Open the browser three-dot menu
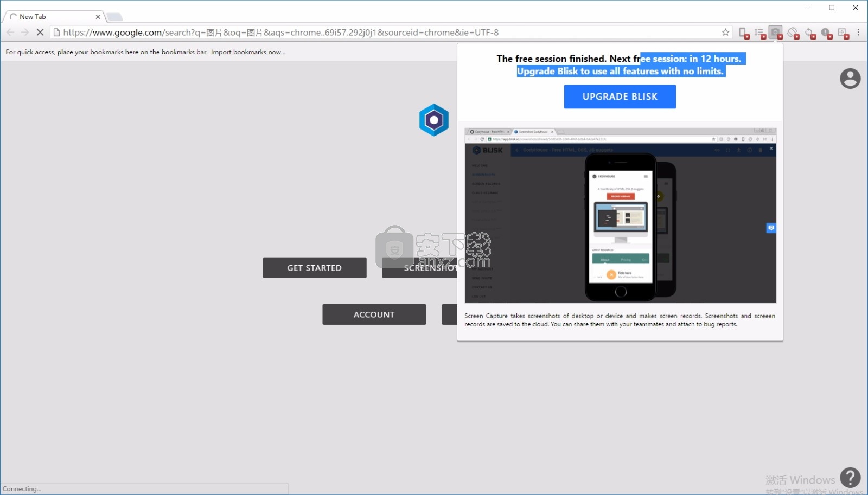868x495 pixels. (x=858, y=33)
